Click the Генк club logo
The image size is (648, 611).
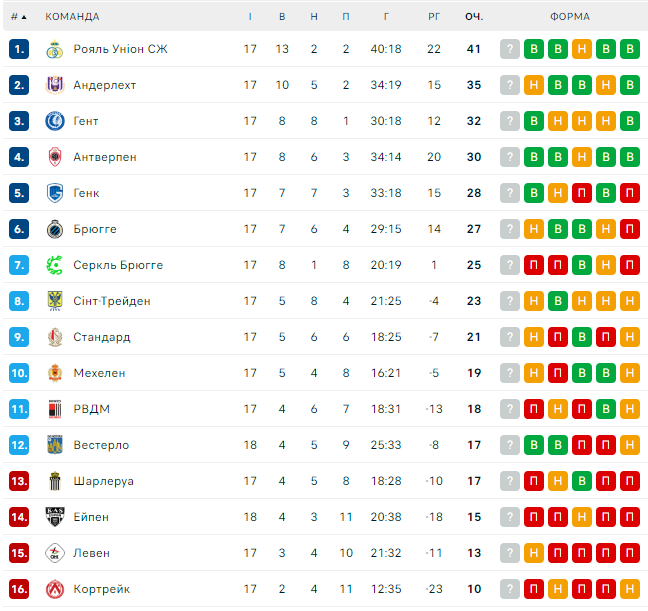(55, 193)
